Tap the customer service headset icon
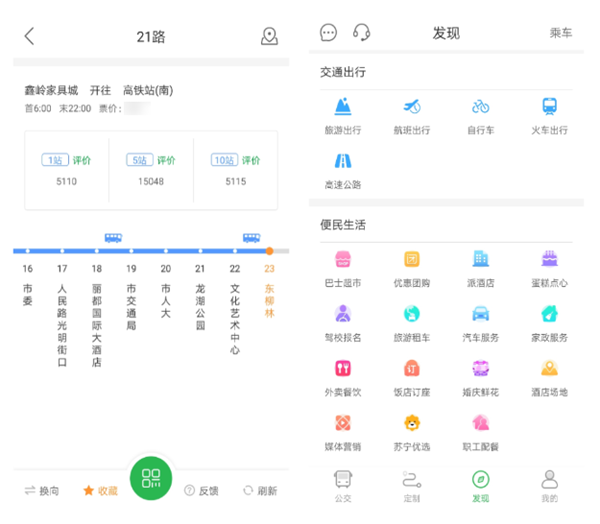The width and height of the screenshot is (600, 524). tap(362, 33)
